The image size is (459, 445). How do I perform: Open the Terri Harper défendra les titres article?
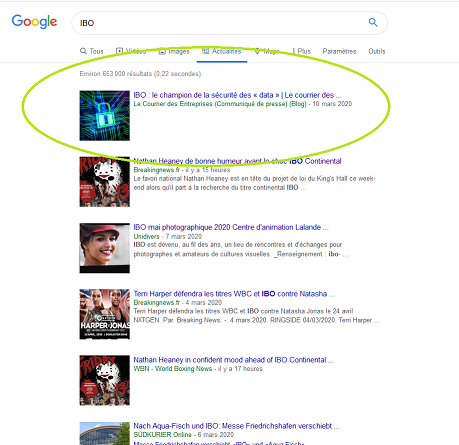pyautogui.click(x=234, y=294)
